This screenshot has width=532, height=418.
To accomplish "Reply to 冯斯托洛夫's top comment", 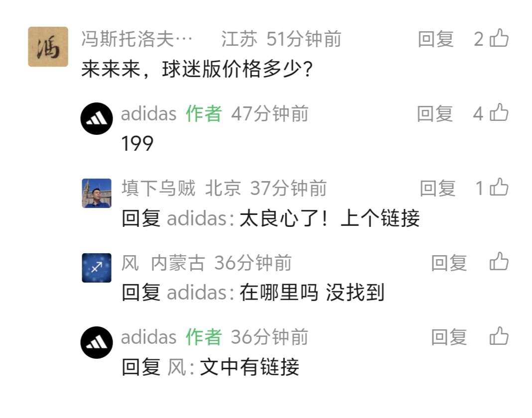I will point(436,39).
